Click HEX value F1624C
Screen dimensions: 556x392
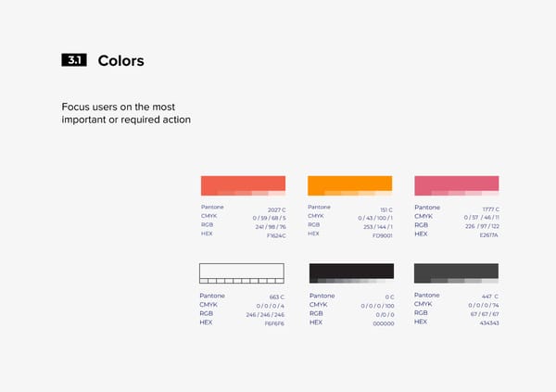[276, 236]
